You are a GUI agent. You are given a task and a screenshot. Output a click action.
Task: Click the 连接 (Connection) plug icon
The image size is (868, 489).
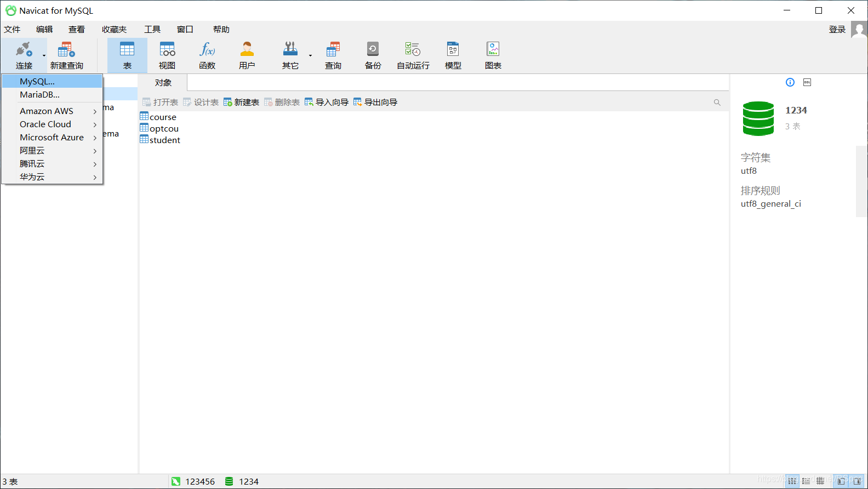[24, 49]
